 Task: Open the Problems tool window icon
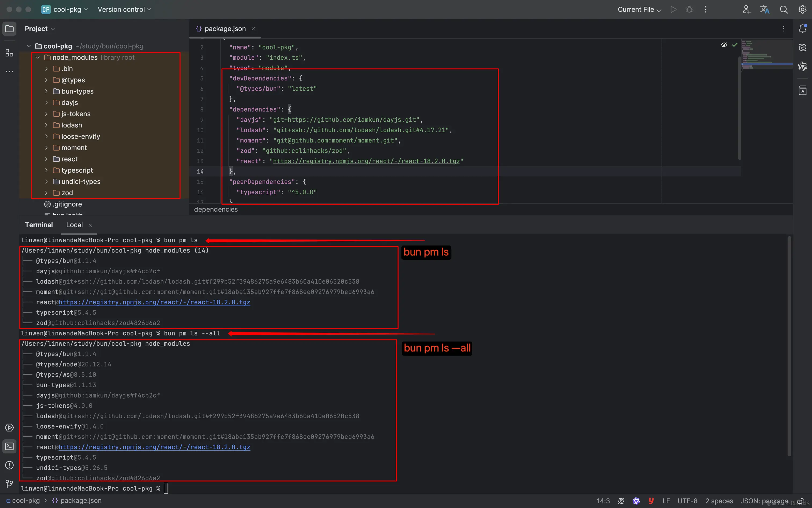pos(9,465)
